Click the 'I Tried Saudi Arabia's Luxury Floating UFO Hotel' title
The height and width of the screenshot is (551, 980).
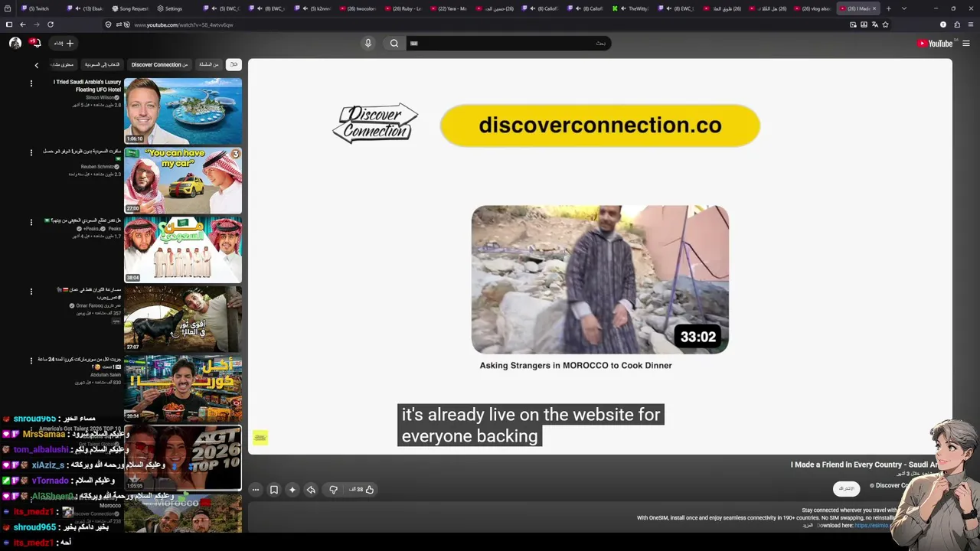87,86
